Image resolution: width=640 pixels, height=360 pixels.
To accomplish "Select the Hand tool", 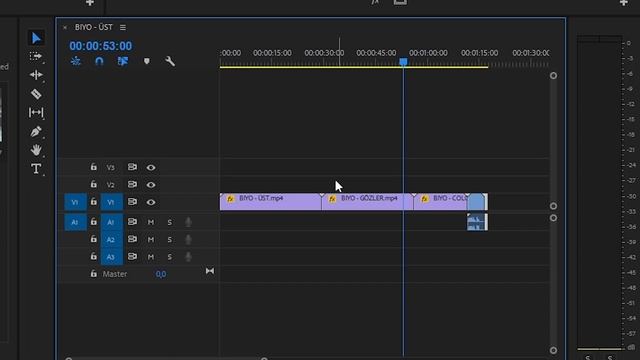I will 36,150.
